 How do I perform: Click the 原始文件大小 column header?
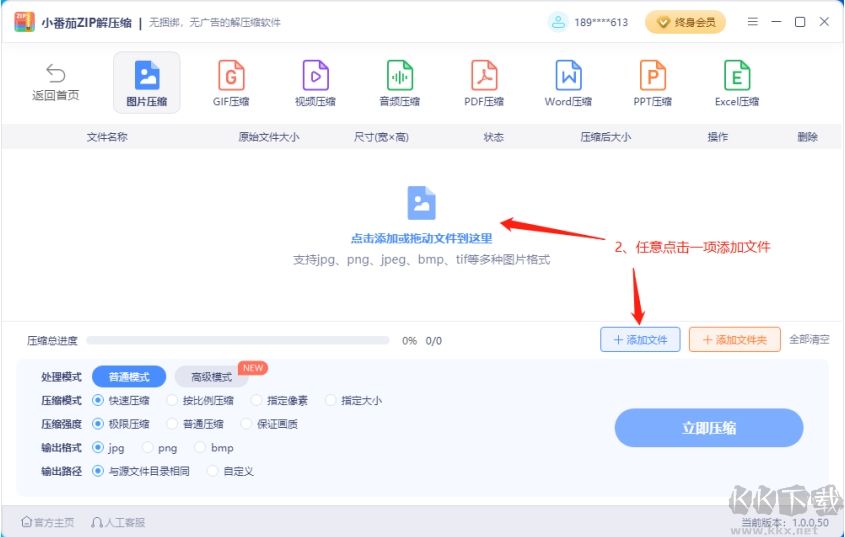pyautogui.click(x=268, y=137)
